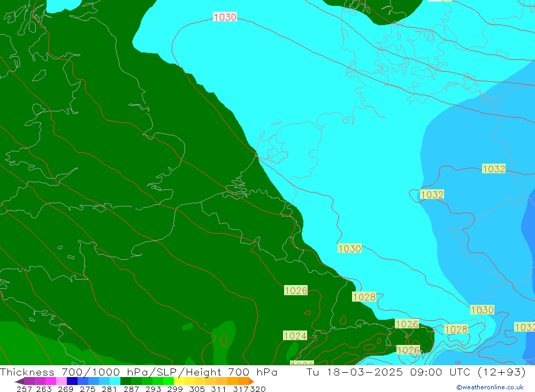This screenshot has width=535, height=392.
Task: Open the weatheronline.co.uk copyright link
Action: 490,387
